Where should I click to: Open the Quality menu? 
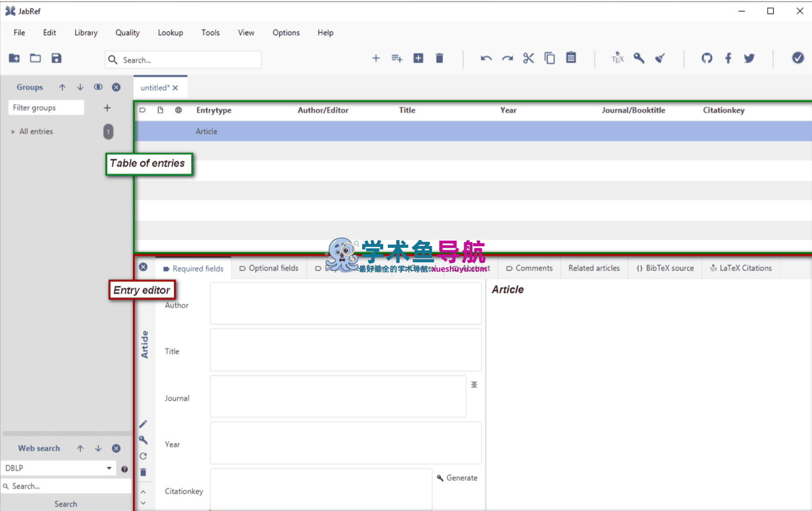pyautogui.click(x=127, y=33)
